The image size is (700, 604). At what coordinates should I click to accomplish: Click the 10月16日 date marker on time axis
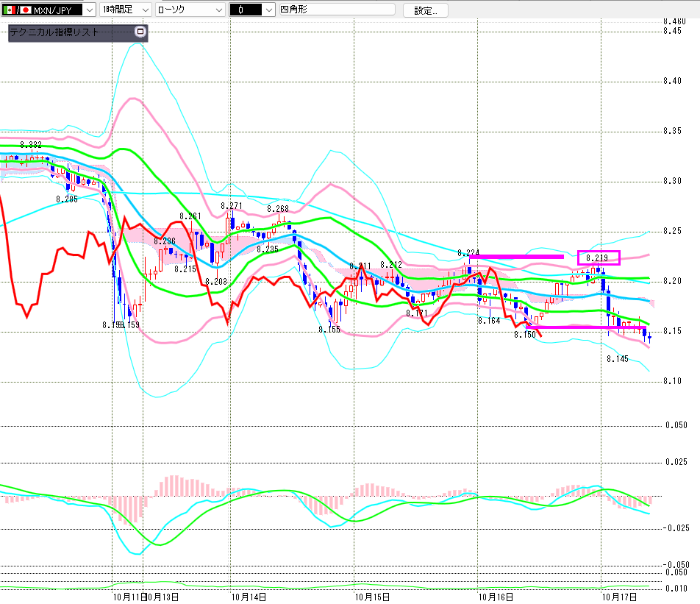(x=494, y=596)
